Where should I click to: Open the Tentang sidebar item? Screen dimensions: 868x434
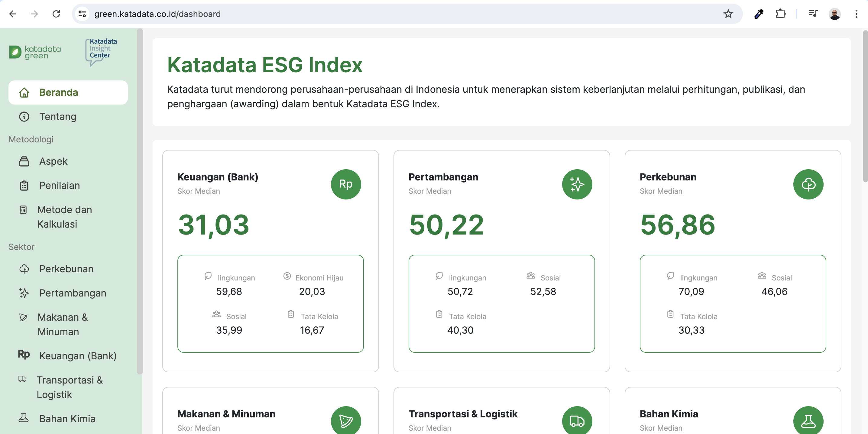(68, 117)
